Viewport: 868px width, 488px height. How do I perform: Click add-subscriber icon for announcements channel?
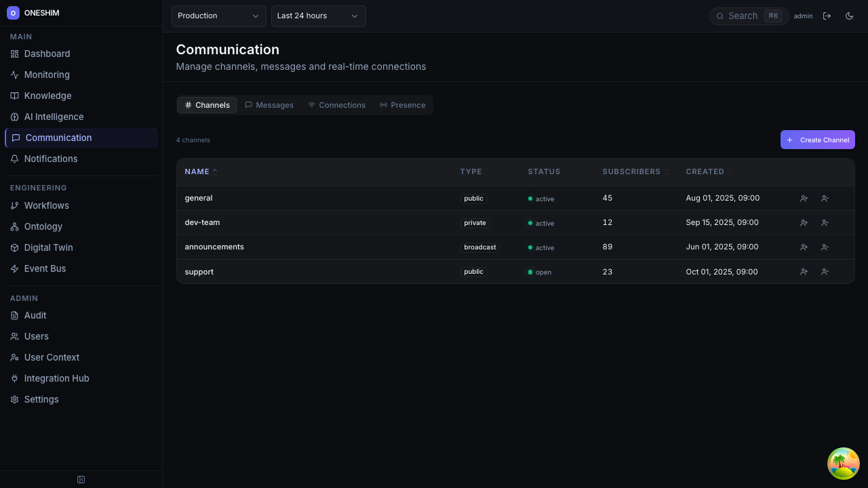tap(804, 247)
